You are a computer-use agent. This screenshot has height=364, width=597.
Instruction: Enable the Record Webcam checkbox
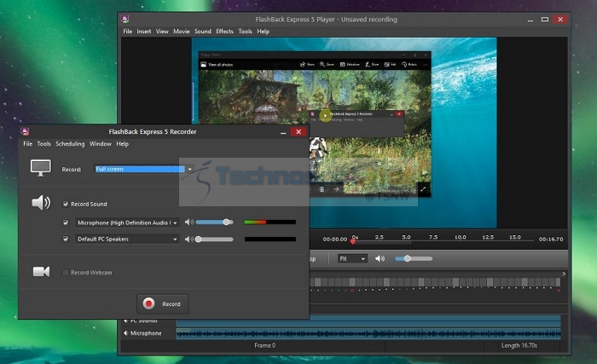pos(66,272)
